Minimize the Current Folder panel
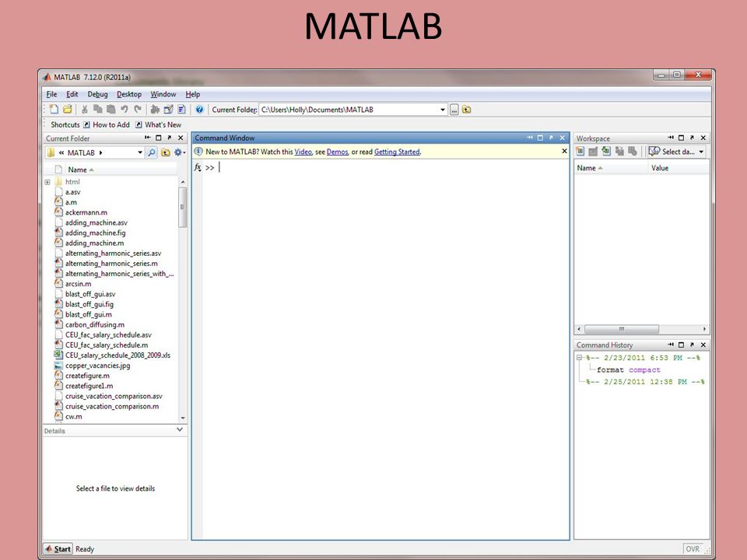Screen dimensions: 747x560 (148, 138)
